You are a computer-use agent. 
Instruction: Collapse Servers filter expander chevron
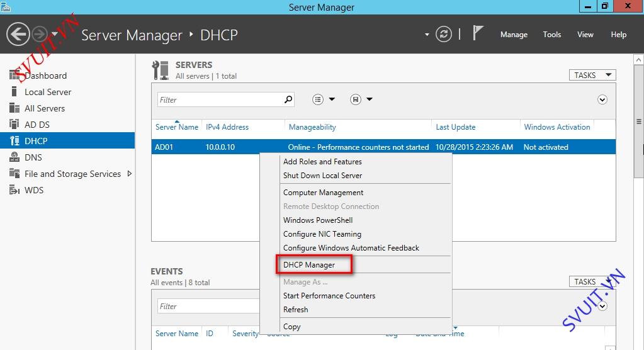click(602, 100)
